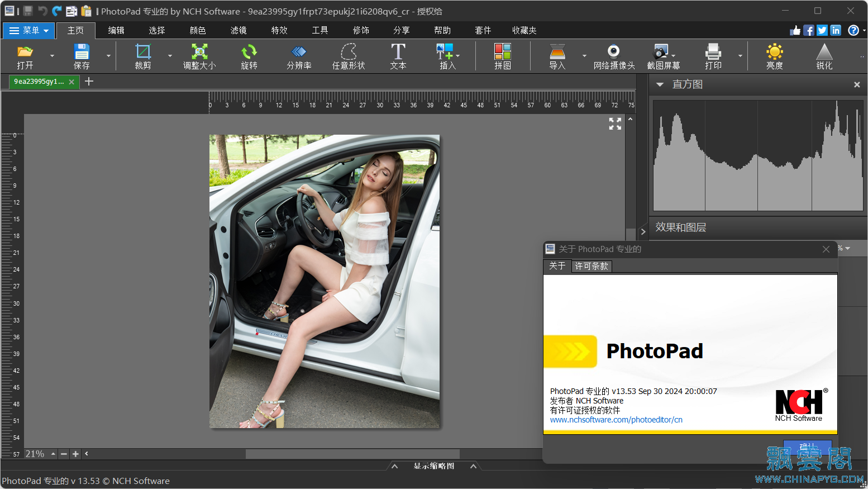This screenshot has width=868, height=489.
Task: Click the paste clipboard icon in title bar
Action: (x=86, y=11)
